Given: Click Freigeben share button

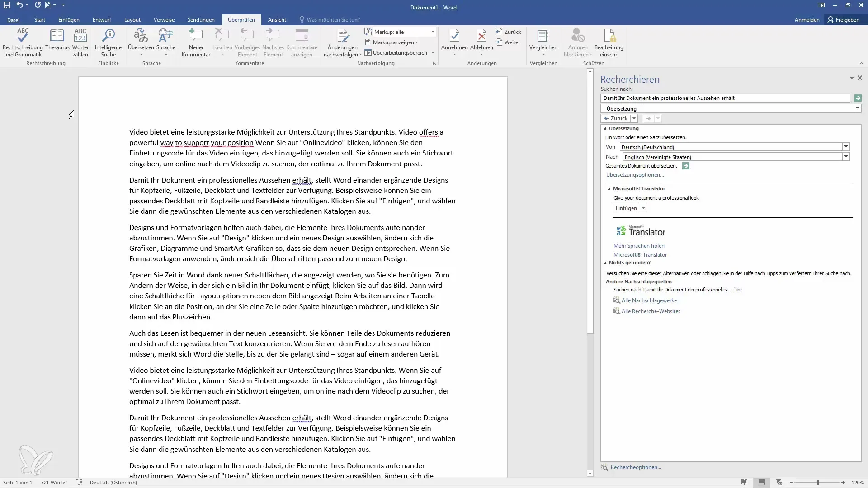Looking at the screenshot, I should (x=843, y=20).
